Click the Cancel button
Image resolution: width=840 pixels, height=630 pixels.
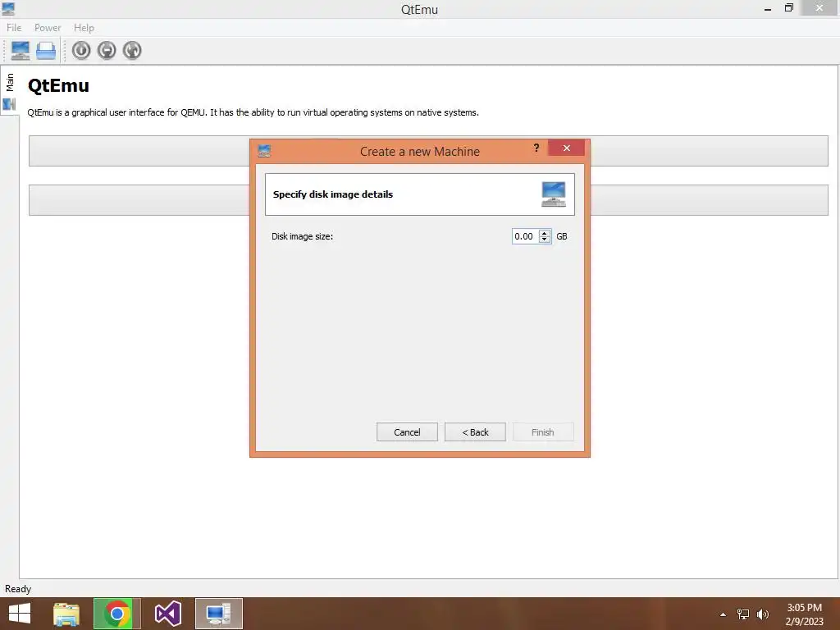point(407,431)
